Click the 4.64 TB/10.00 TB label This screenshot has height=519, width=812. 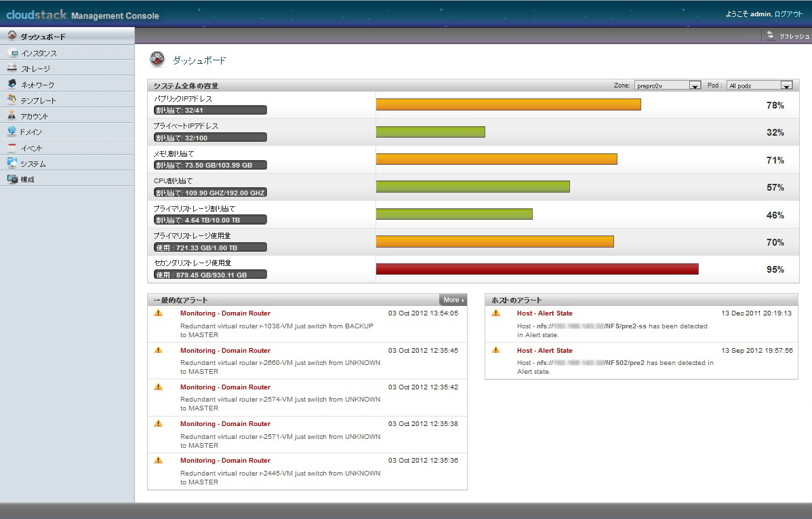(x=210, y=220)
